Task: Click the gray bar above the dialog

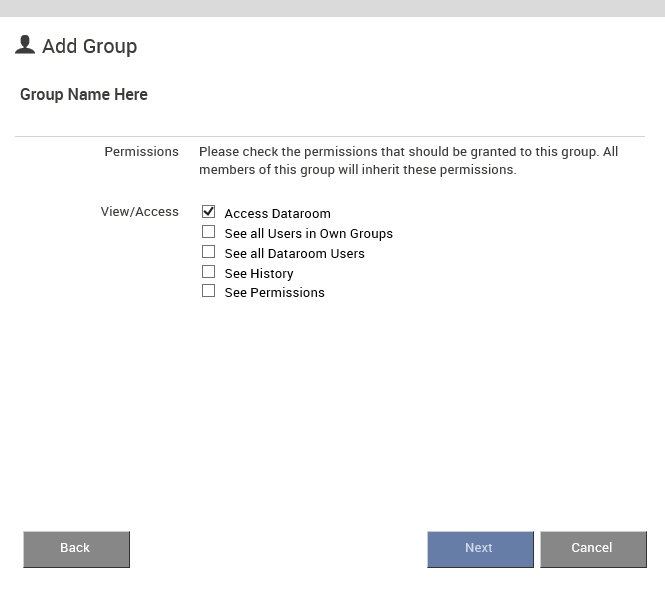Action: pyautogui.click(x=332, y=8)
